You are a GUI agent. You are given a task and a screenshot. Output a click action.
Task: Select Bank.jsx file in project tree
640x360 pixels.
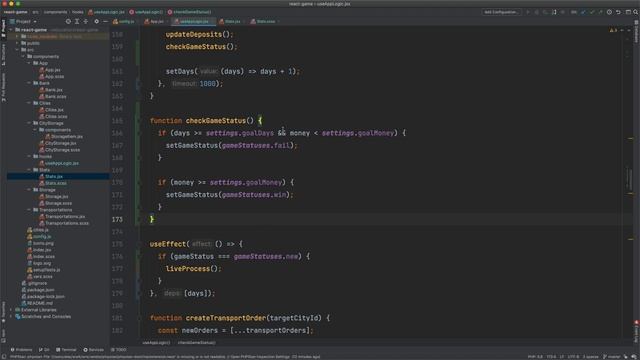tap(51, 90)
